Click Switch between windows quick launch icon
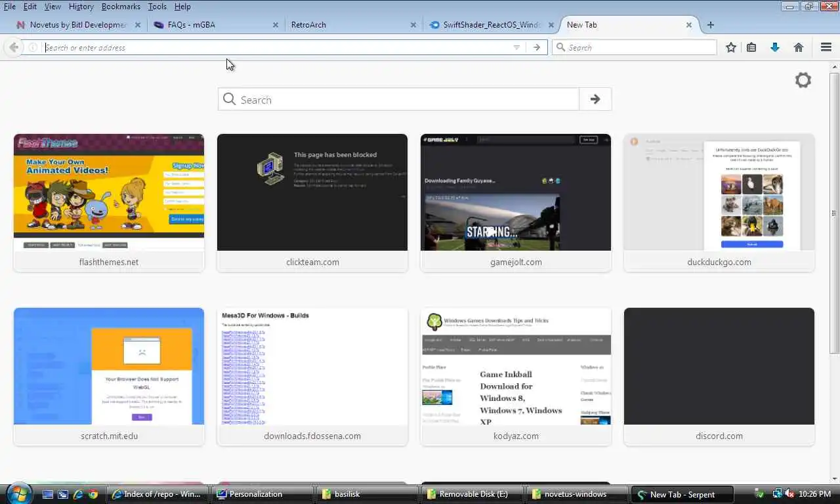Screen dimensions: 840x504 point(63,494)
